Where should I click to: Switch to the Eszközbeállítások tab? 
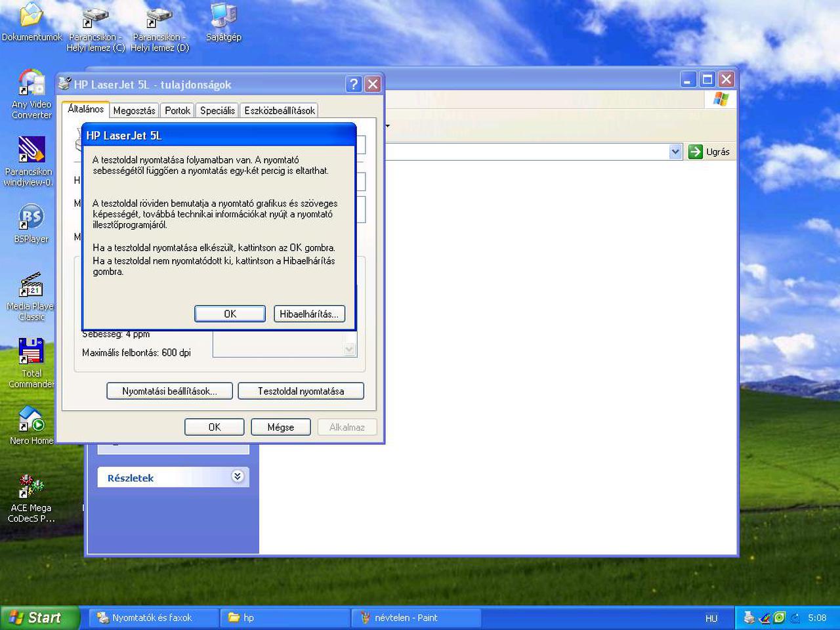[x=280, y=111]
